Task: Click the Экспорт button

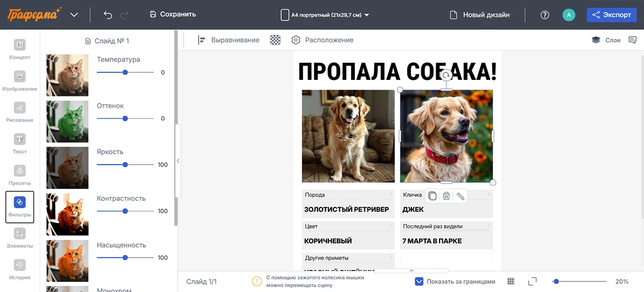Action: pyautogui.click(x=611, y=15)
